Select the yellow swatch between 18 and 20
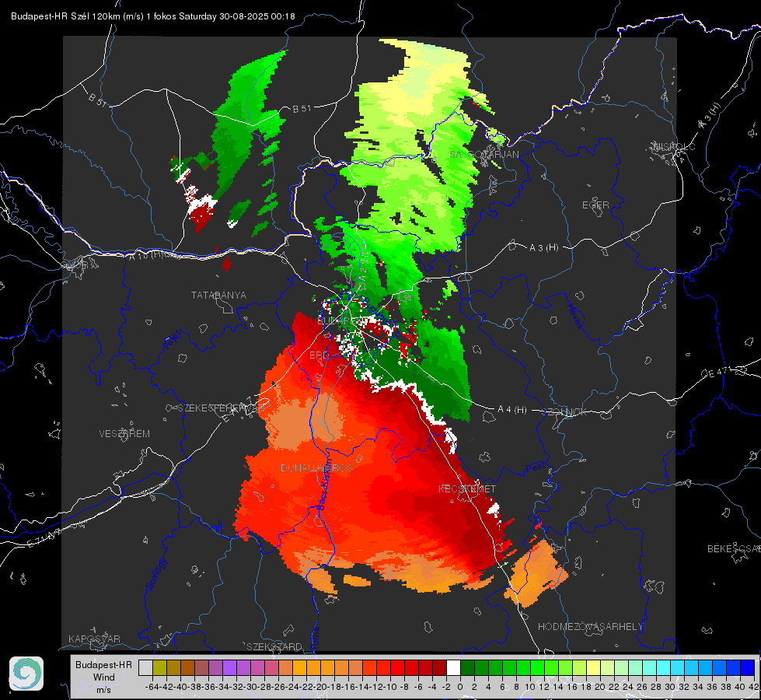Viewport: 761px width, 700px height. point(593,668)
